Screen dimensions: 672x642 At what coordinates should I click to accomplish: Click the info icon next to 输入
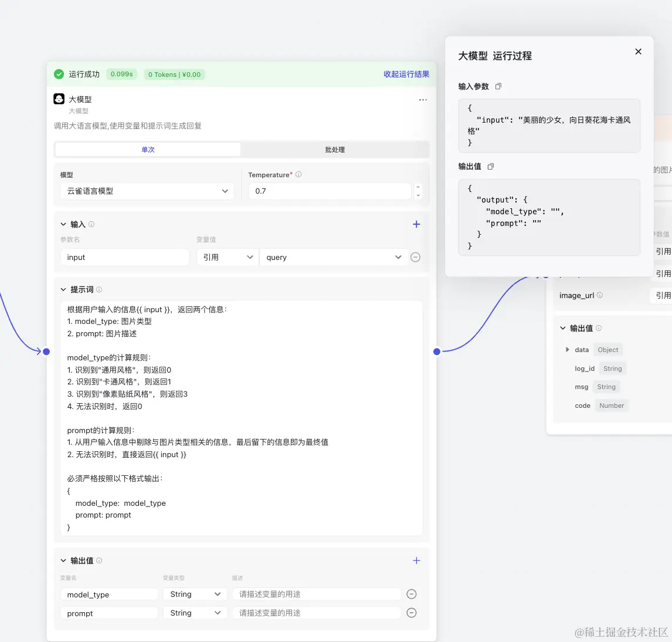[x=91, y=224]
